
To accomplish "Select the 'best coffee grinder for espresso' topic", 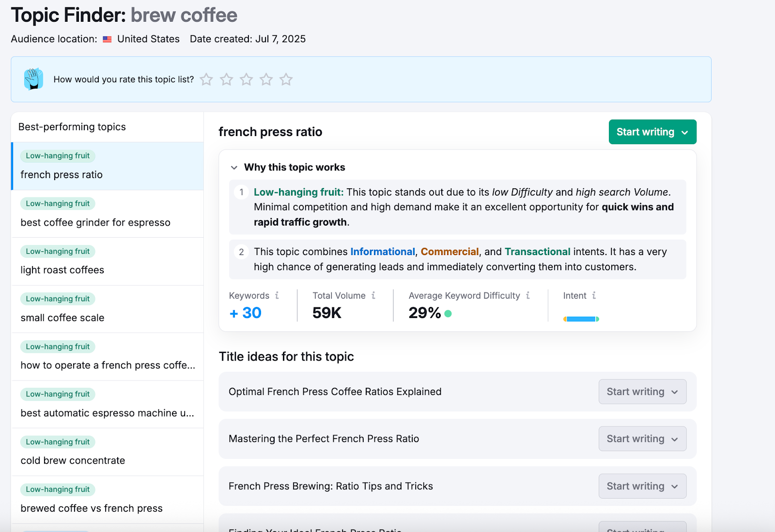I will click(95, 223).
